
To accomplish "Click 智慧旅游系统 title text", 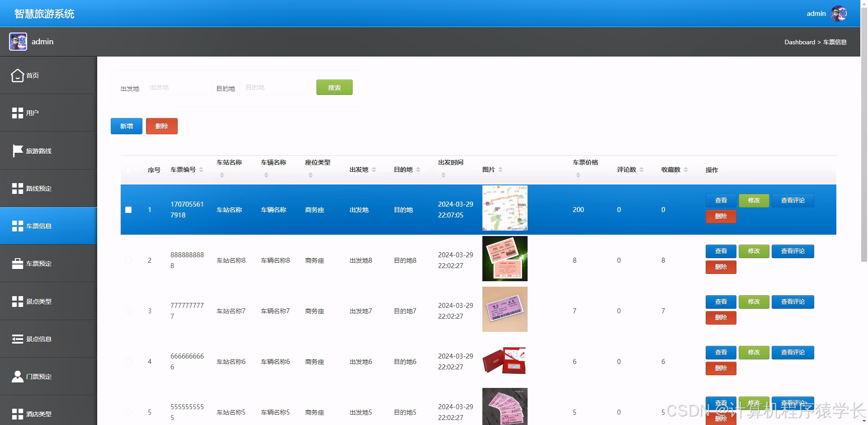I will point(44,14).
